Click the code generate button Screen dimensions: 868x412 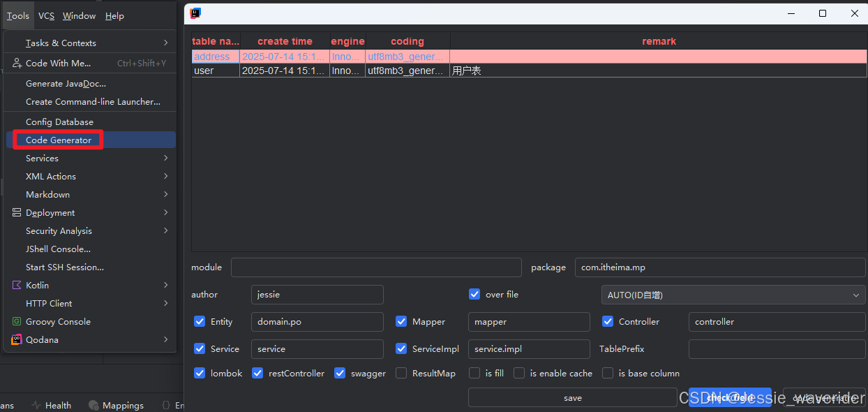click(x=824, y=397)
